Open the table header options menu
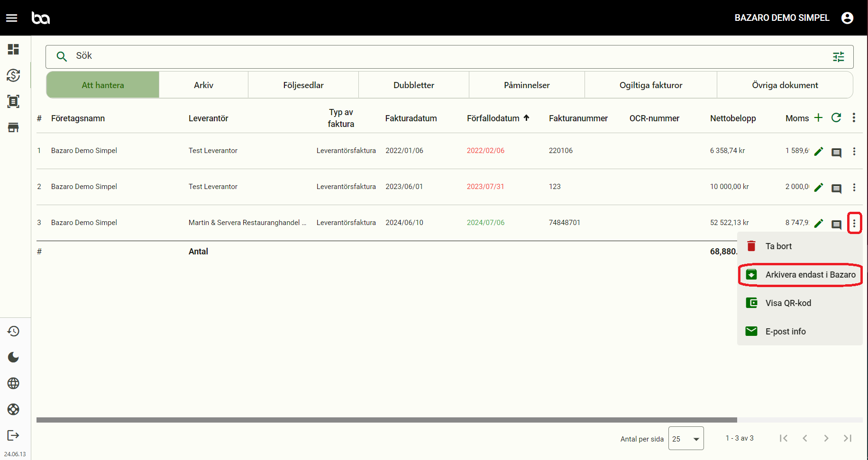868x460 pixels. click(x=854, y=117)
